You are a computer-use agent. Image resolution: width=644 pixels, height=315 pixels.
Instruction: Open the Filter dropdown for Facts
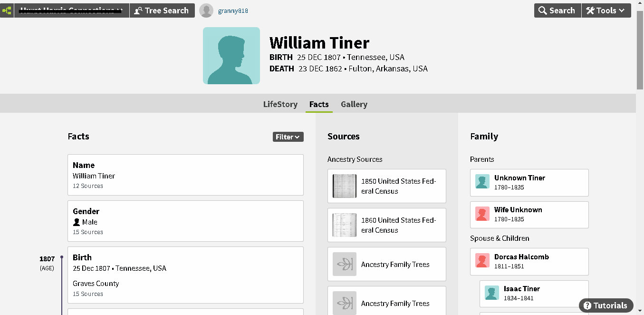coord(288,137)
